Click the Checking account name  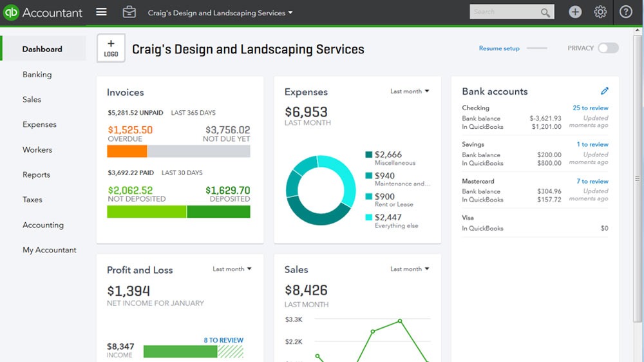(476, 108)
